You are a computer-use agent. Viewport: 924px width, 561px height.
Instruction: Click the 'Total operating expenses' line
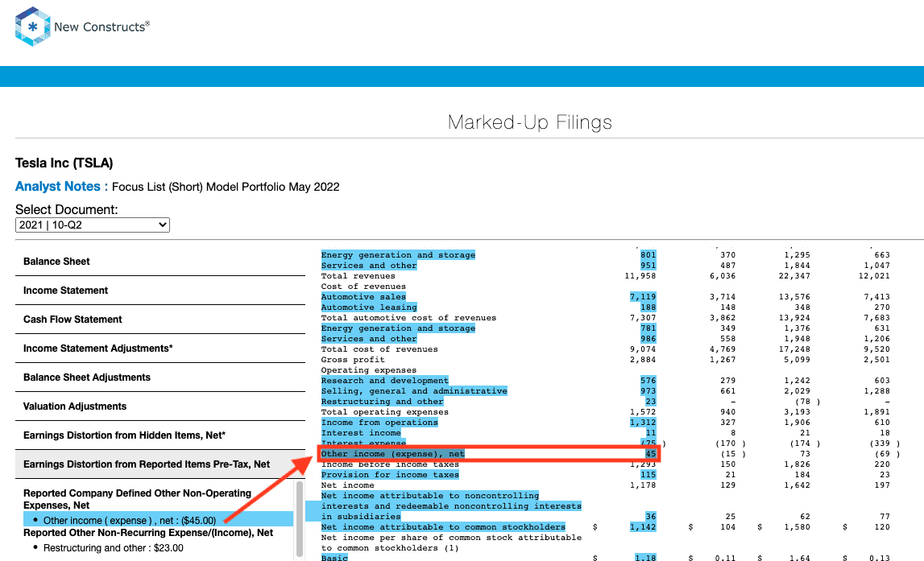click(385, 412)
